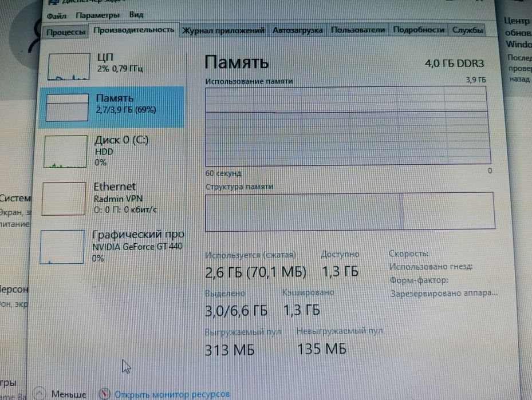
Task: Click the Зарезервировано аппаратно label
Action: coord(444,293)
